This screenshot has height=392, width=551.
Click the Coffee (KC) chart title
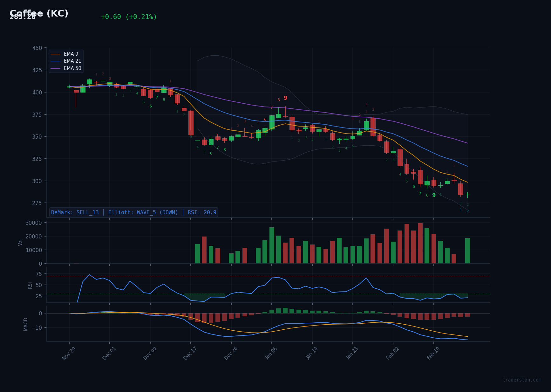pyautogui.click(x=39, y=14)
